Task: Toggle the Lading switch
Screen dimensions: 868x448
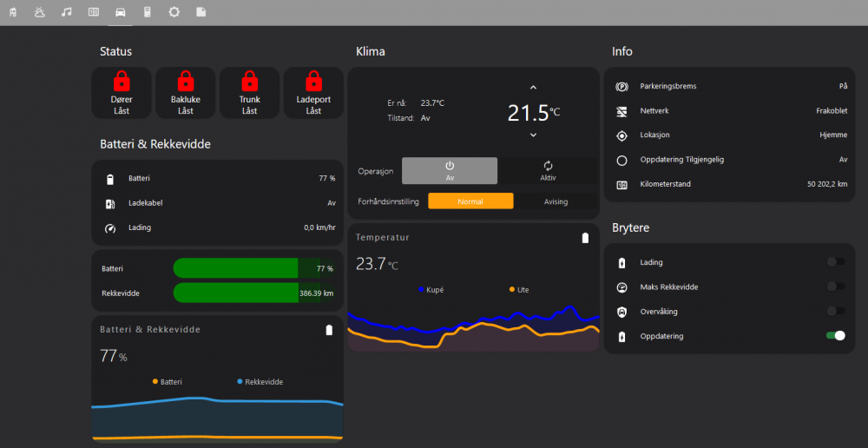Action: (x=835, y=262)
